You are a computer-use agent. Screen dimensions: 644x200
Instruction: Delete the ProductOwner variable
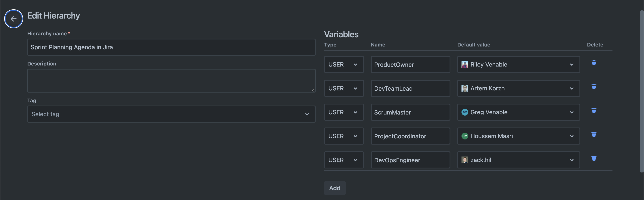[594, 63]
